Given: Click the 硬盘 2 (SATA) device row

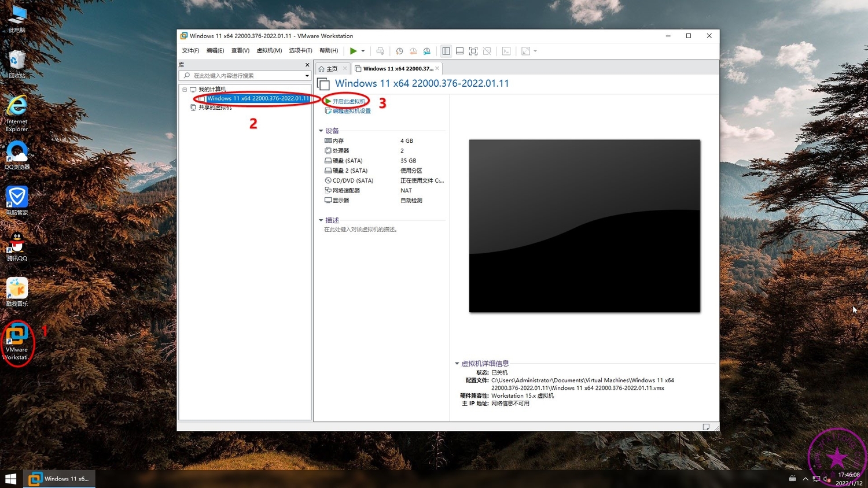Looking at the screenshot, I should (x=384, y=171).
